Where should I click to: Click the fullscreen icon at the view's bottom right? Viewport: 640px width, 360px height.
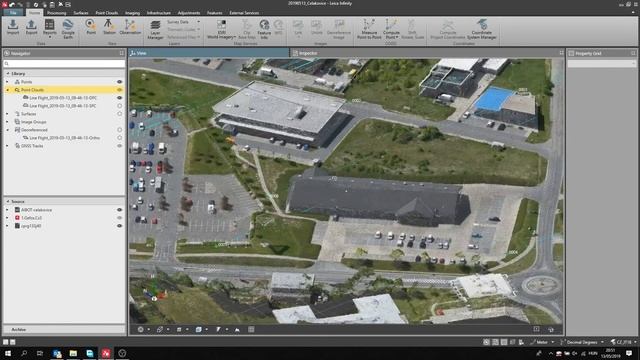(536, 329)
